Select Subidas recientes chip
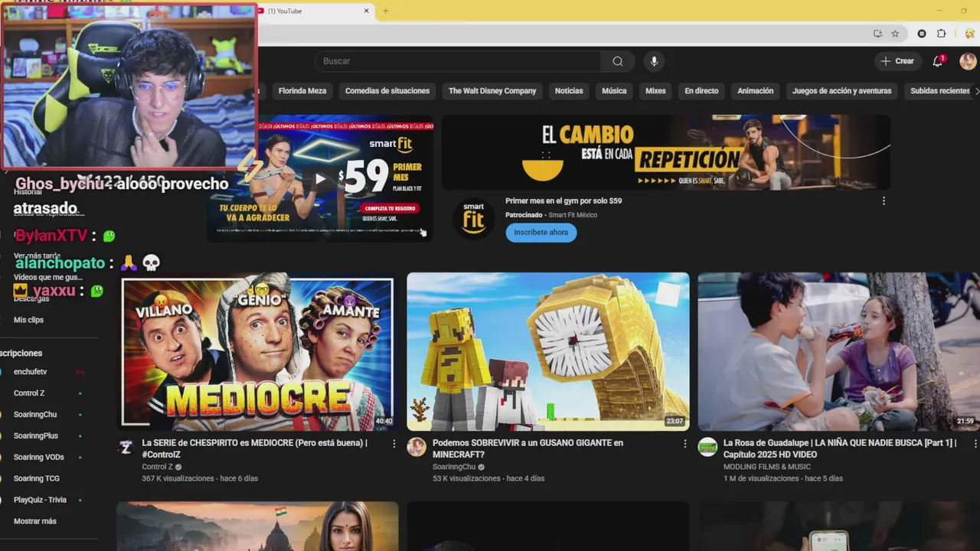The image size is (980, 551). tap(940, 91)
